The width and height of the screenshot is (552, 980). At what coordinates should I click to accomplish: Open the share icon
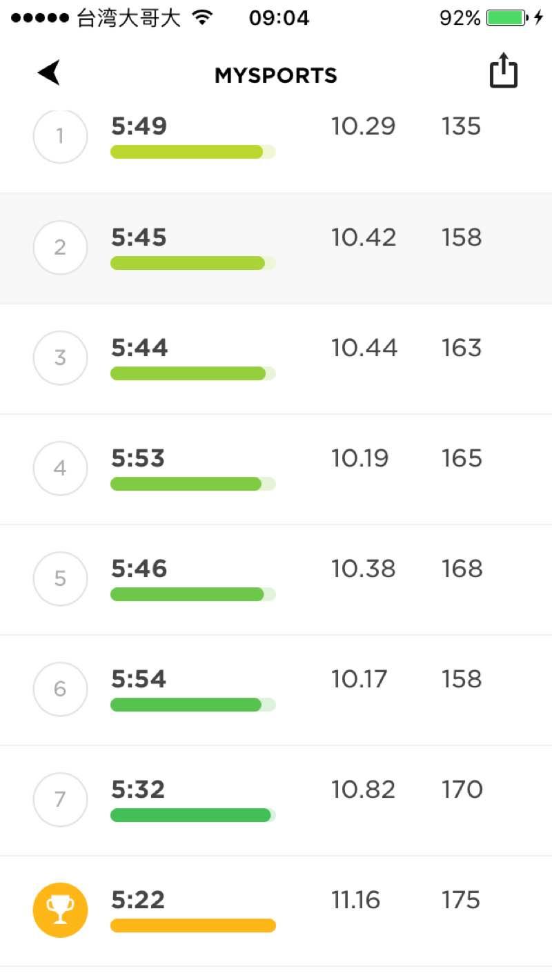tap(503, 70)
